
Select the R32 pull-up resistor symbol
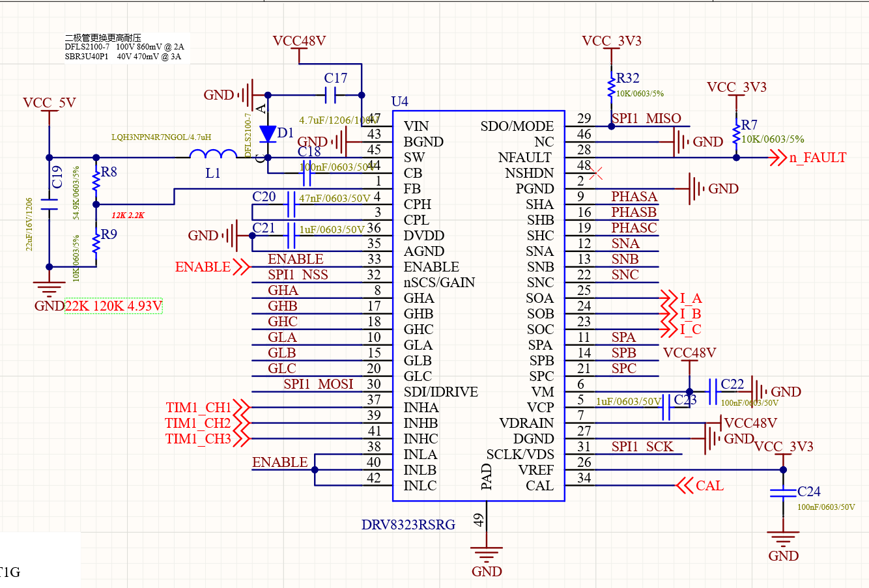pos(611,88)
